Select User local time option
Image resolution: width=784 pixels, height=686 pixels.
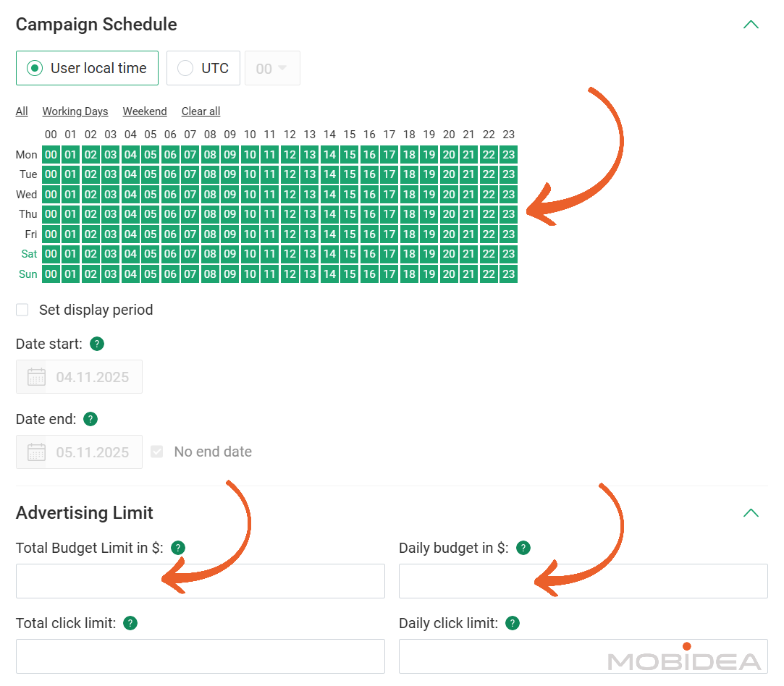[87, 68]
